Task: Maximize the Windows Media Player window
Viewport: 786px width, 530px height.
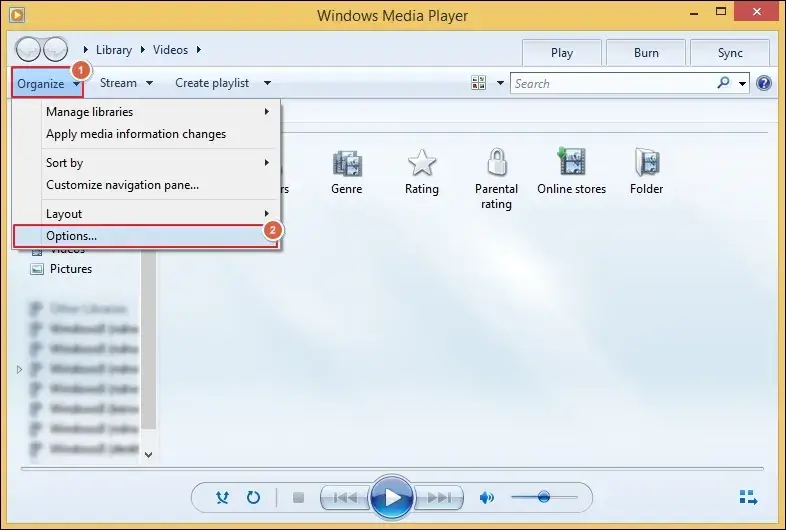Action: [721, 12]
